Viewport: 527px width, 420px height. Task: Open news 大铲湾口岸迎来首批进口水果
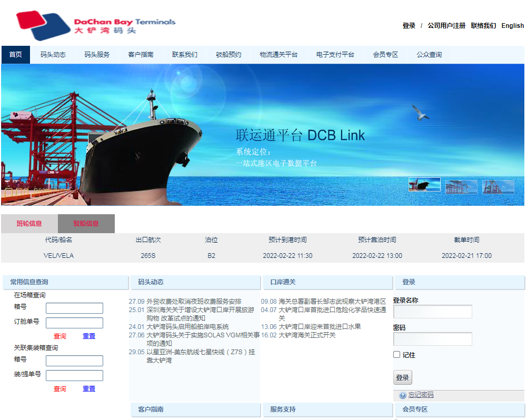(320, 327)
